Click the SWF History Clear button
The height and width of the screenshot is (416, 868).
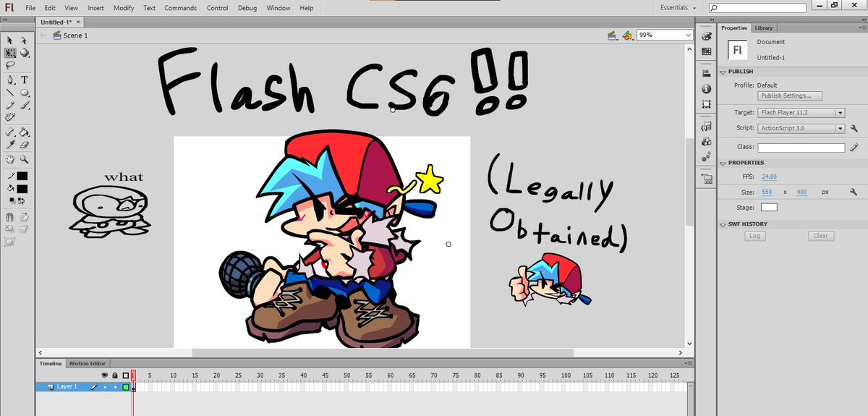820,236
